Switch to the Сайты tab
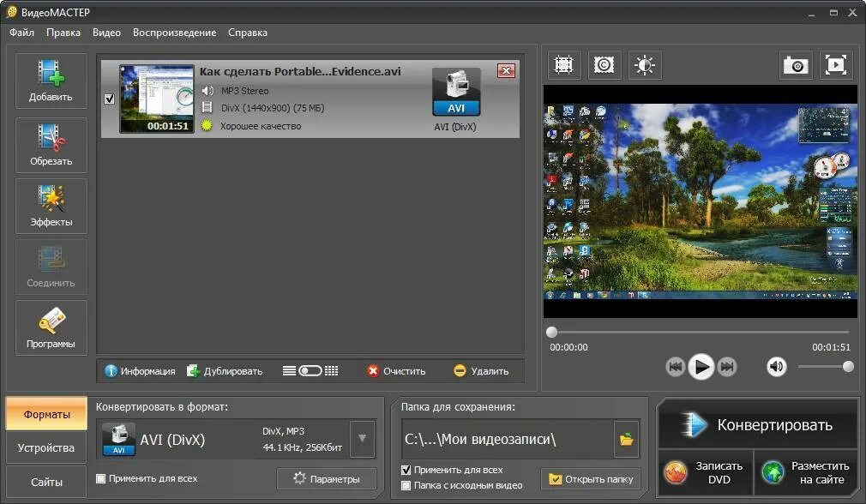Viewport: 866px width, 504px height. pyautogui.click(x=46, y=482)
